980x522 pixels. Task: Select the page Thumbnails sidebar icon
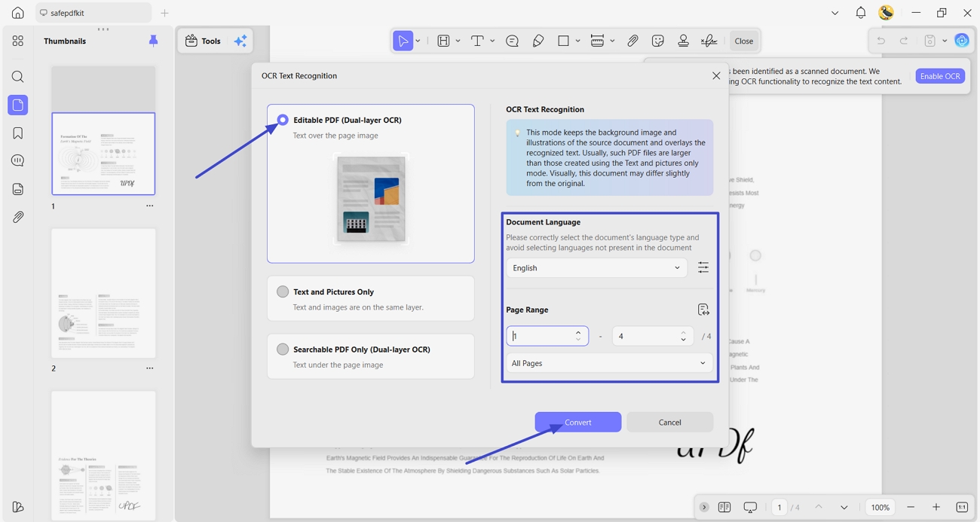click(18, 105)
